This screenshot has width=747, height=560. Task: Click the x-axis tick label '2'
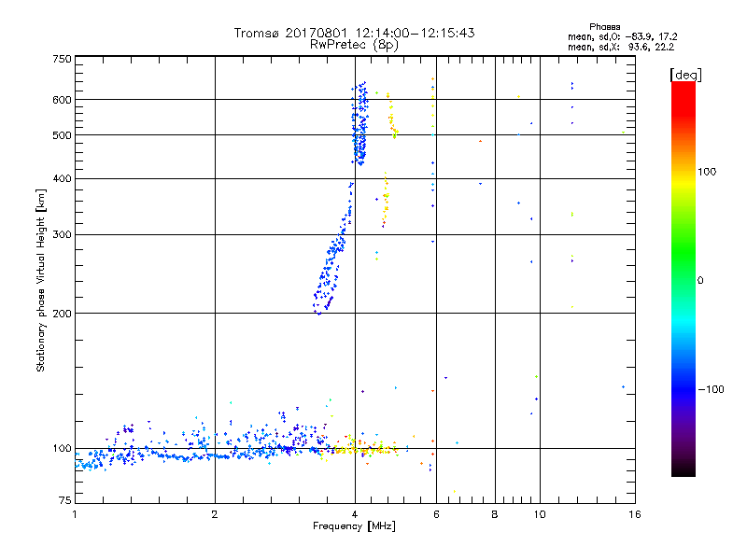(215, 514)
